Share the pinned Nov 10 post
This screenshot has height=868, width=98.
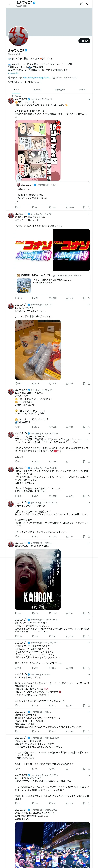click(x=89, y=207)
